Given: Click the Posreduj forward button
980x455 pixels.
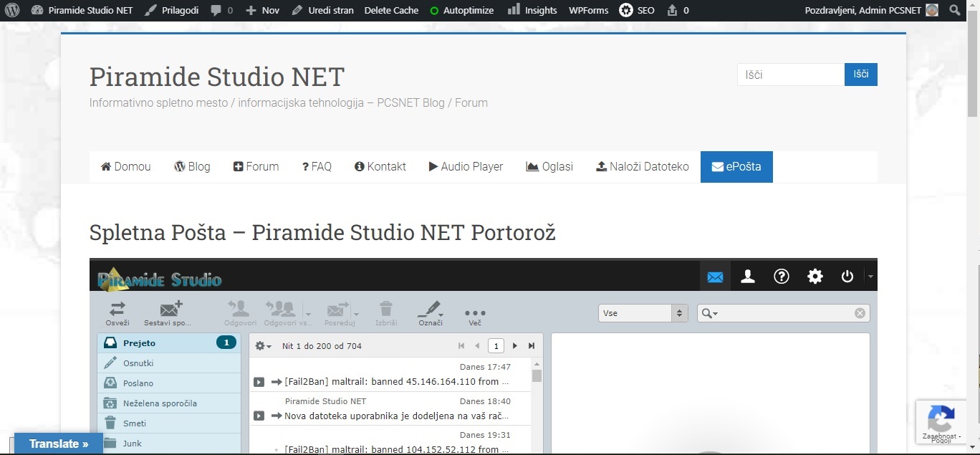Looking at the screenshot, I should click(338, 313).
